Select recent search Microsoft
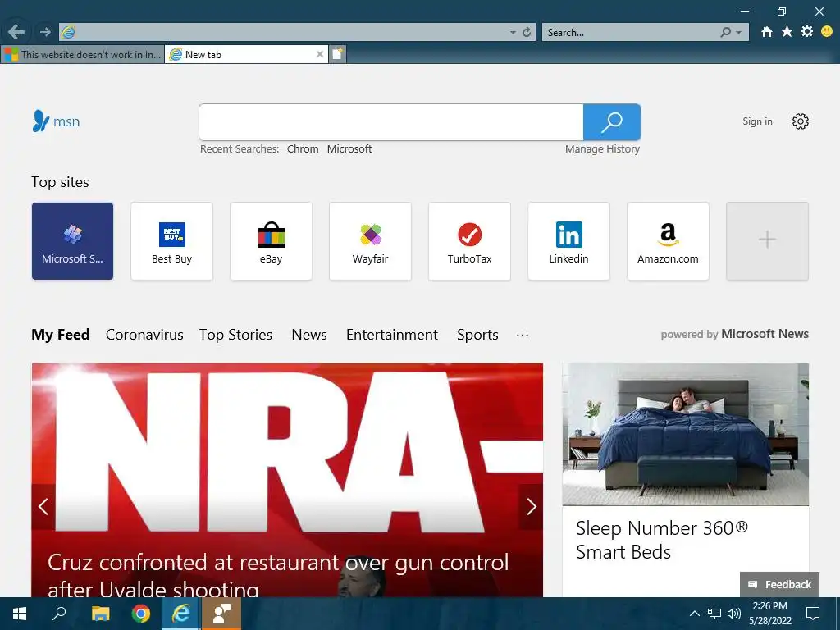This screenshot has width=840, height=630. pos(349,149)
